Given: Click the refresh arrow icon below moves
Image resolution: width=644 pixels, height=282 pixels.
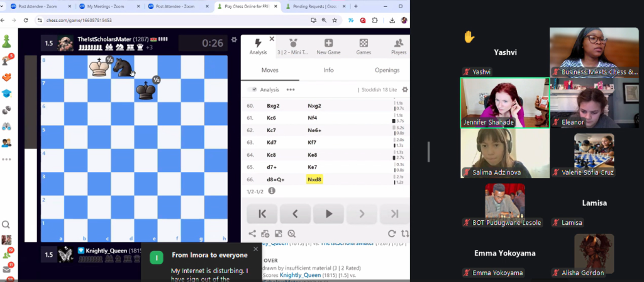Looking at the screenshot, I should [x=392, y=234].
